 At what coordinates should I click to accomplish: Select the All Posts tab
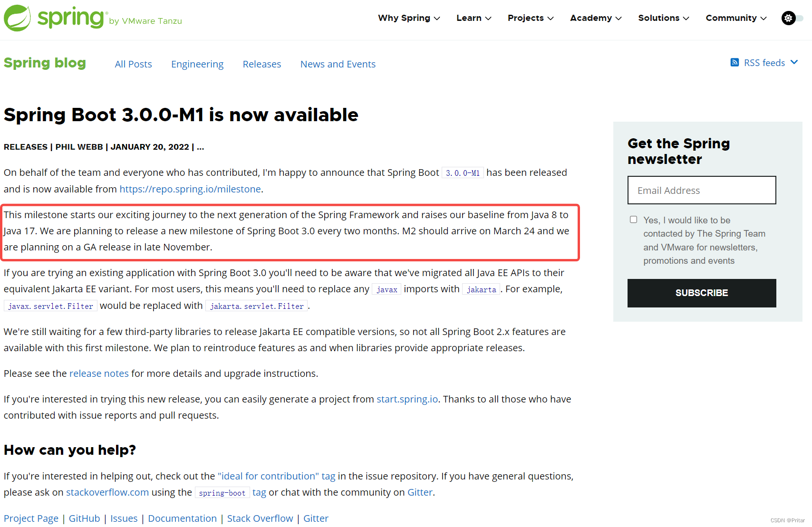pyautogui.click(x=133, y=64)
